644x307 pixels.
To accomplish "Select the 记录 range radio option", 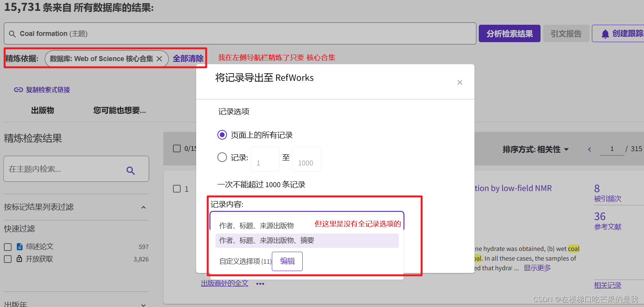I will point(222,157).
